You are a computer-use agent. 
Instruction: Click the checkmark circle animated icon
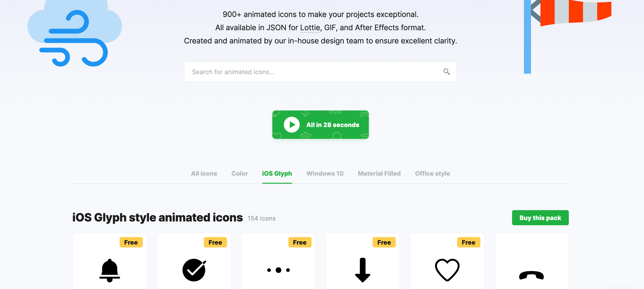click(194, 270)
